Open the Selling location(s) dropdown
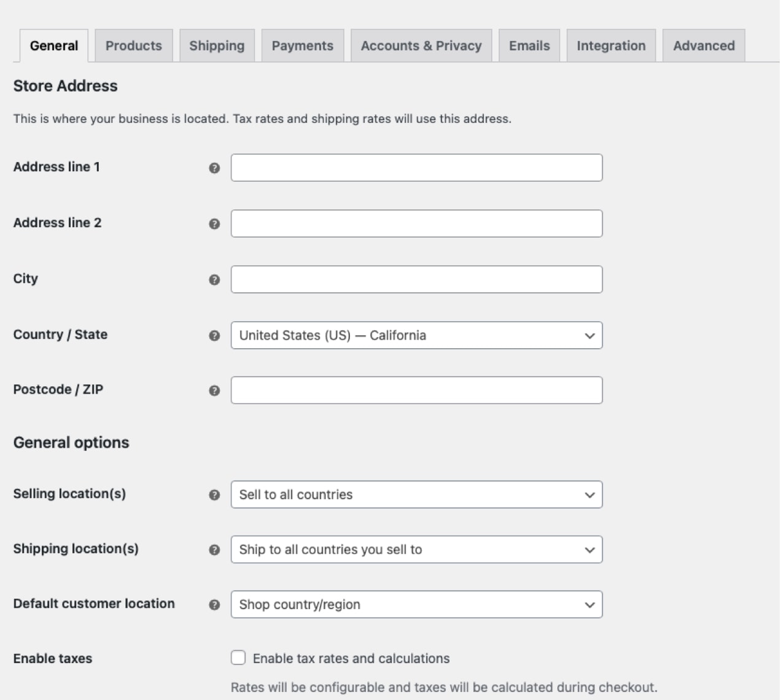This screenshot has width=781, height=700. point(416,494)
